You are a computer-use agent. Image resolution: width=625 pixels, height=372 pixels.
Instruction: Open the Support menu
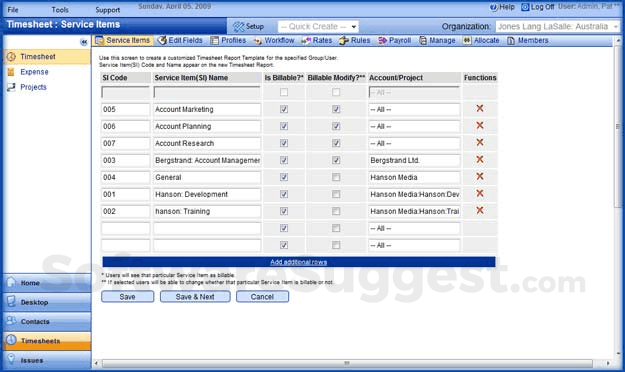(108, 10)
